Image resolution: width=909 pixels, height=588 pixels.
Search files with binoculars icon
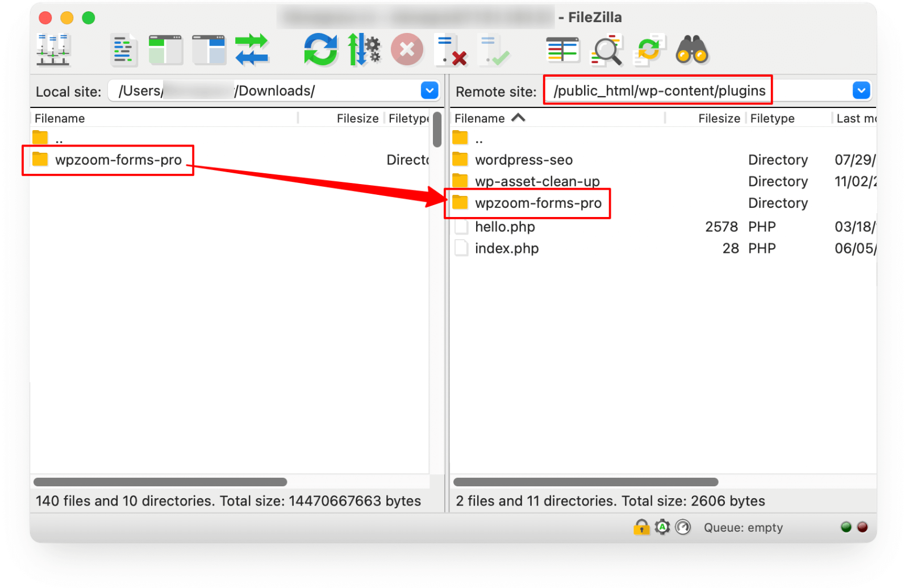coord(692,50)
